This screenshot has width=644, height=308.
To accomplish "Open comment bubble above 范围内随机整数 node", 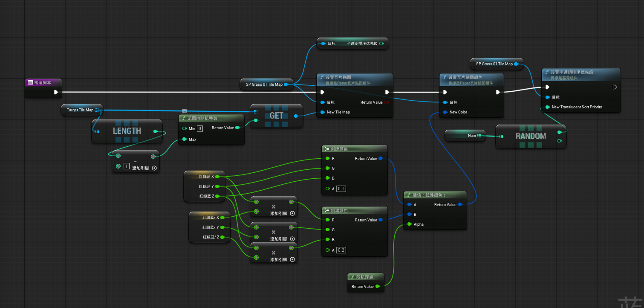I will click(x=184, y=111).
